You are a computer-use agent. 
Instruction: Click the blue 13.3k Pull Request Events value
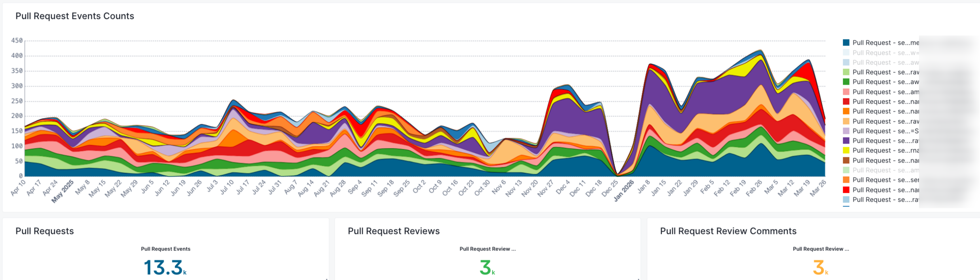click(x=165, y=267)
